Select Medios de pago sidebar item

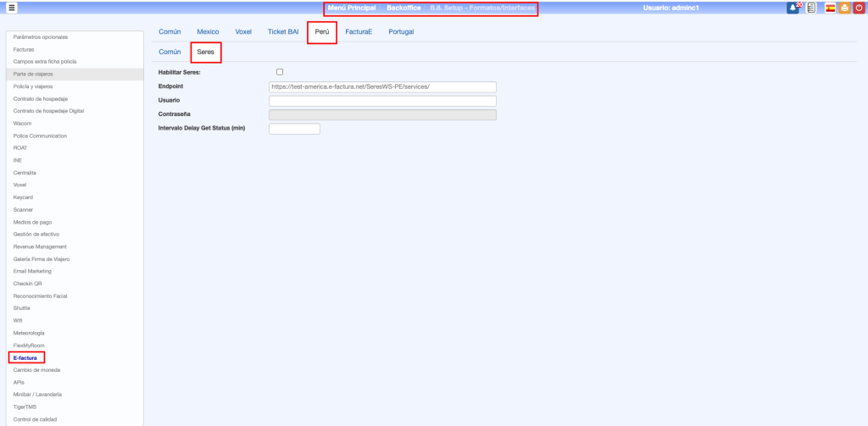[x=32, y=222]
